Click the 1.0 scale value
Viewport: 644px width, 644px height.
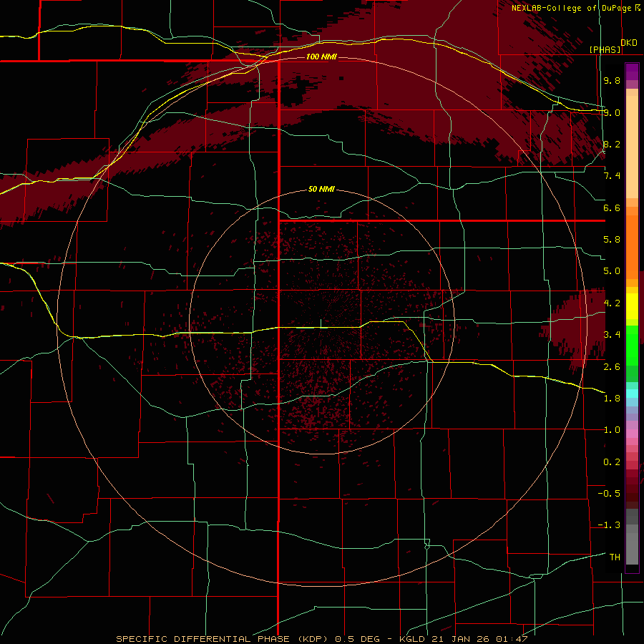click(x=612, y=430)
